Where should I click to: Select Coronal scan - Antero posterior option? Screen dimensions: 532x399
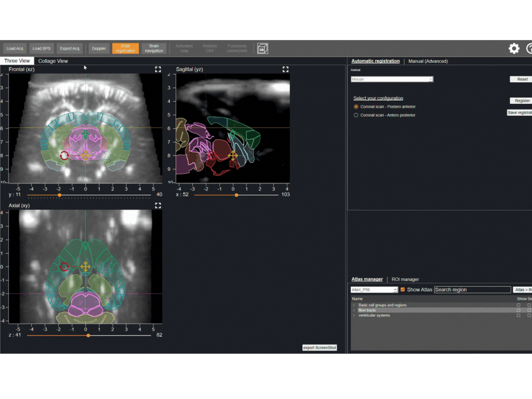click(x=356, y=115)
